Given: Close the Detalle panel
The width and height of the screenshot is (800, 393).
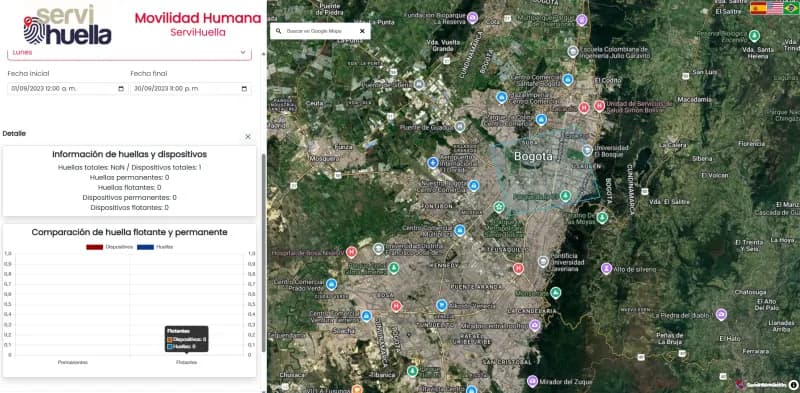Looking at the screenshot, I should point(248,137).
